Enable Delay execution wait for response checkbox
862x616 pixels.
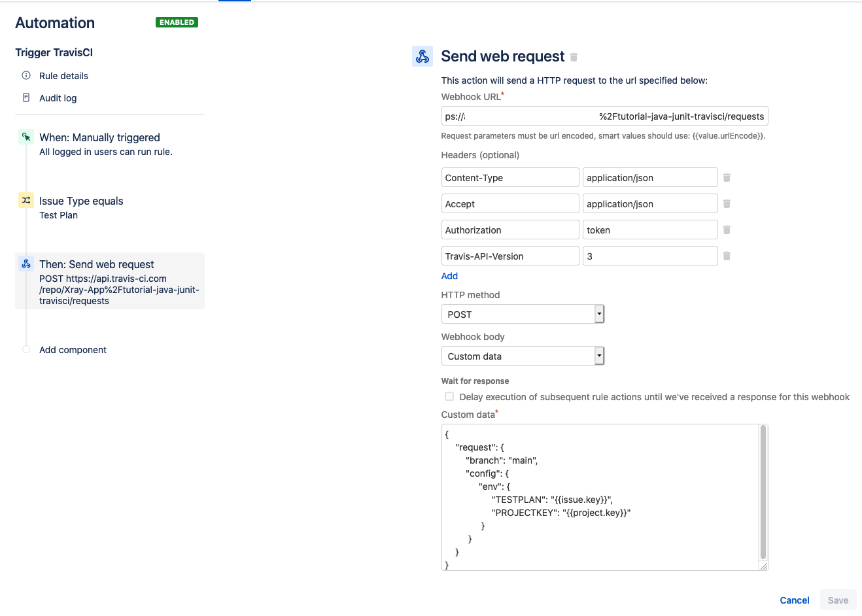449,396
